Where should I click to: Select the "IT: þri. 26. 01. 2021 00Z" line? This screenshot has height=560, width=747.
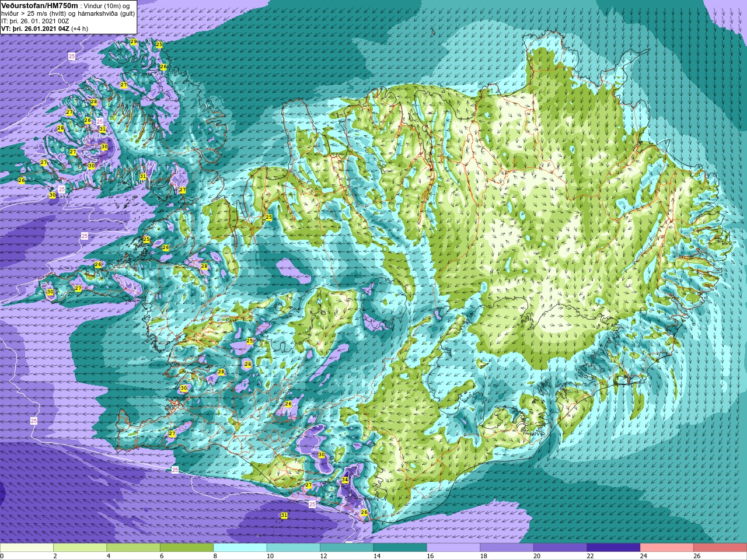35,21
